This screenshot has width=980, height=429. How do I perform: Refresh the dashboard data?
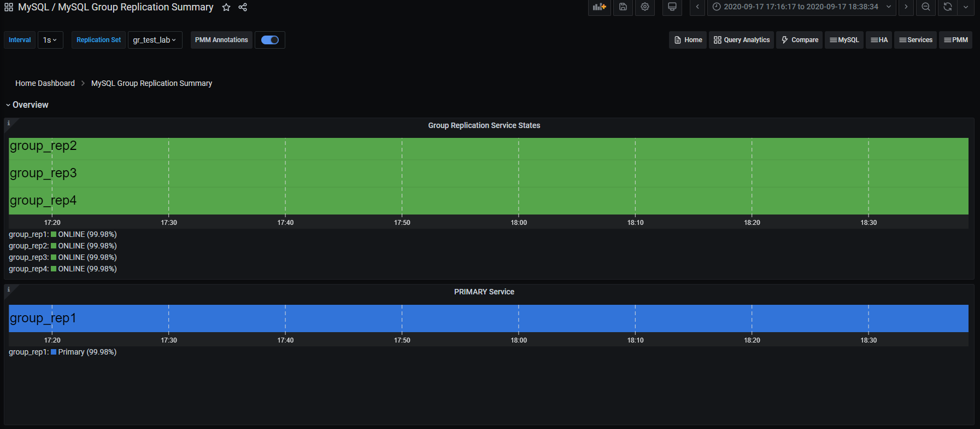point(948,7)
